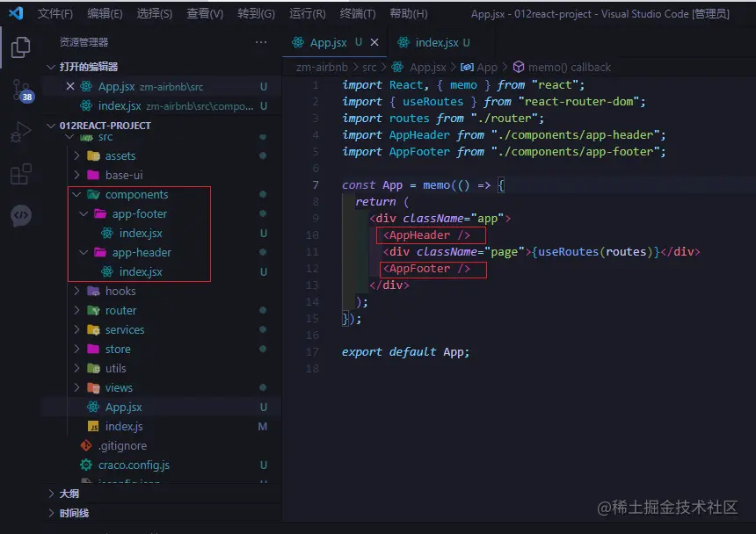
Task: Click the services folder icon
Action: (x=93, y=329)
